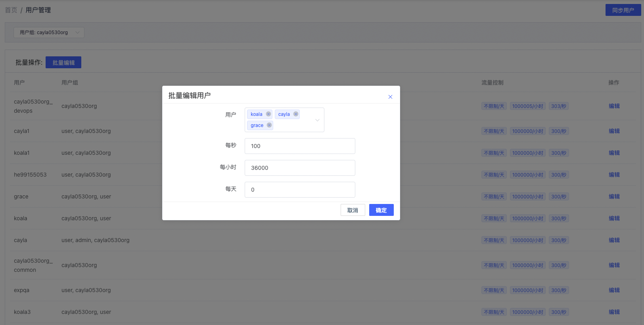Screen dimensions: 644x325
Task: Click the 303/秒 tag in devops row
Action: click(559, 106)
